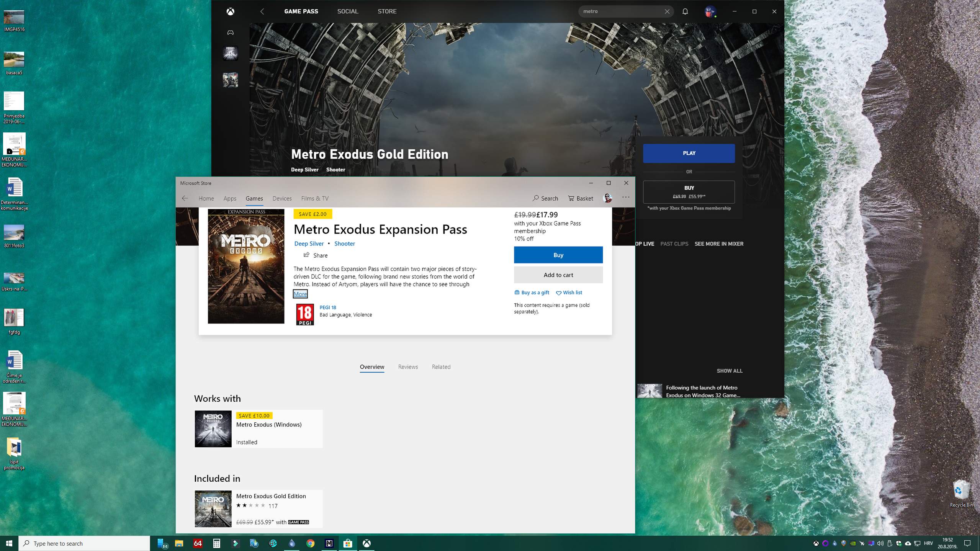Screen dimensions: 980x551
Task: Add the expansion pass to Wish list
Action: point(569,293)
